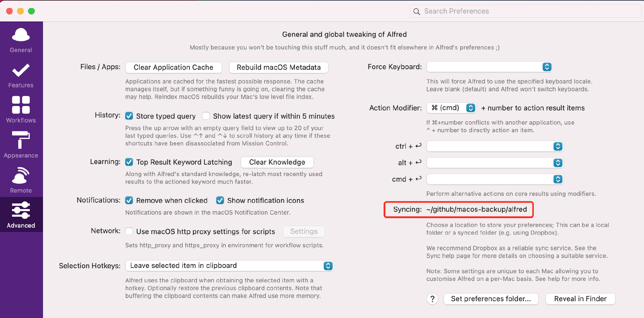Screen dimensions: 644x318
Task: Click the Clear Knowledge button
Action: point(277,162)
